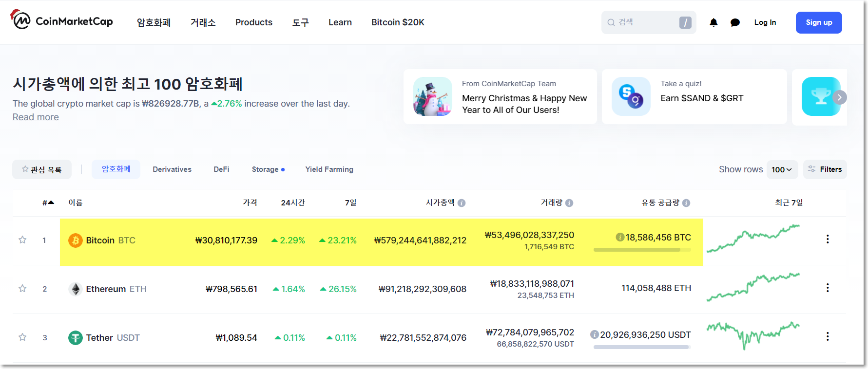The width and height of the screenshot is (868, 369).
Task: Click Ethereum volume ₩18,833,118,988,071
Action: point(532,284)
